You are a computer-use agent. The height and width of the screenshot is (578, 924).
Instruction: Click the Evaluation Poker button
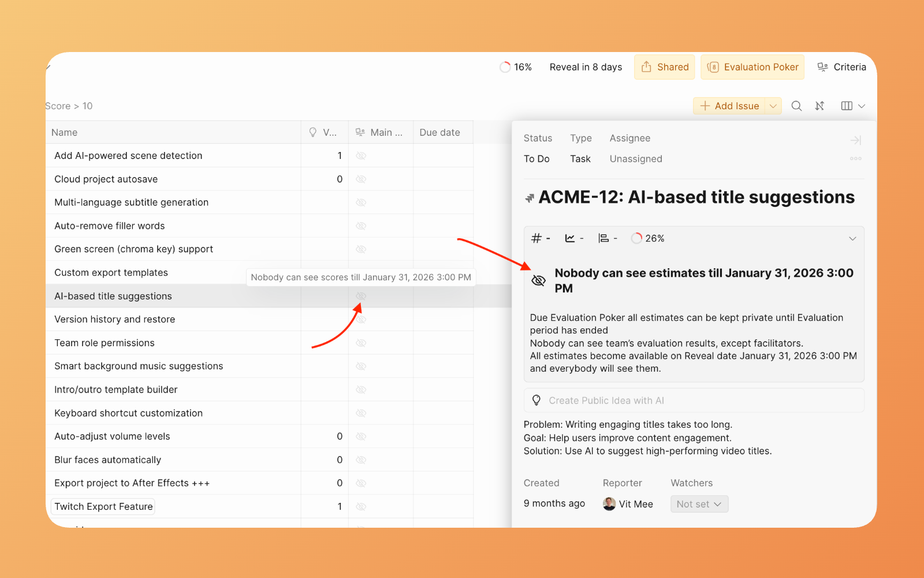753,67
